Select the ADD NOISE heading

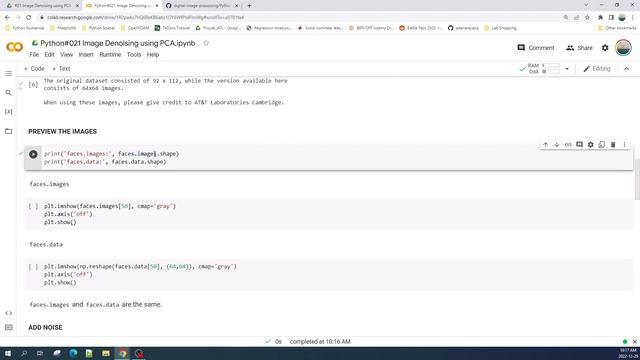[x=45, y=327]
